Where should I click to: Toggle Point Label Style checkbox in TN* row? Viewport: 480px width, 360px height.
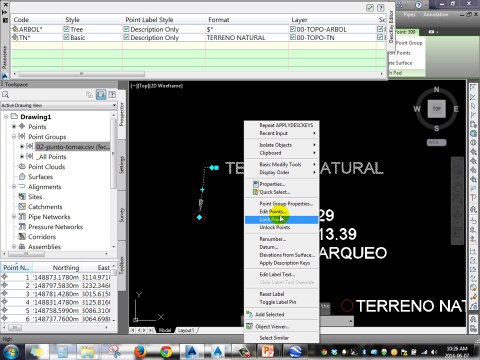tap(126, 37)
